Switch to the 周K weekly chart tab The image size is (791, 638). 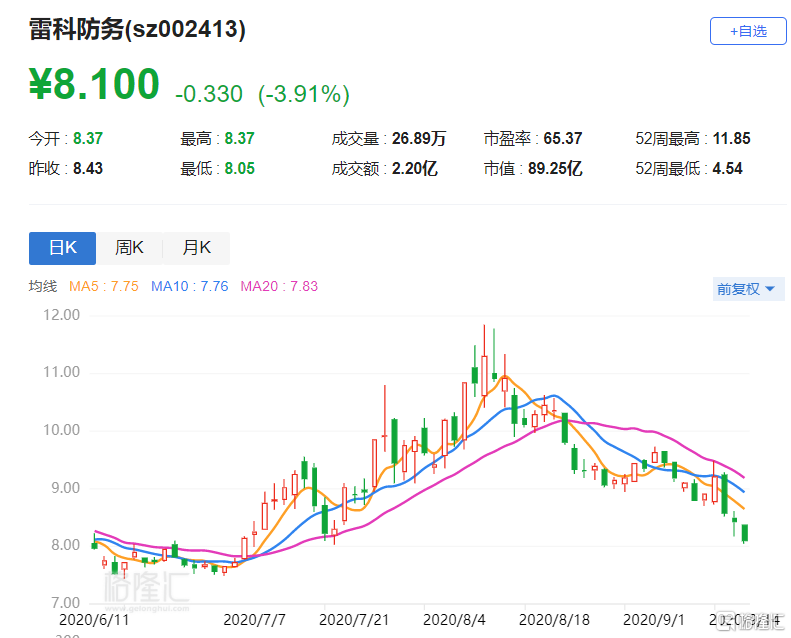pyautogui.click(x=130, y=248)
